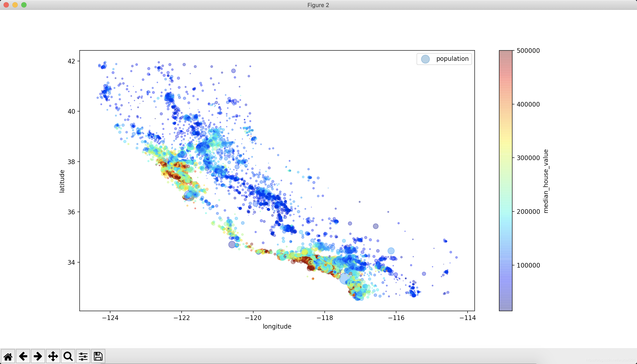Click the 400000 colorbar tick label
637x364 pixels.
(x=528, y=104)
